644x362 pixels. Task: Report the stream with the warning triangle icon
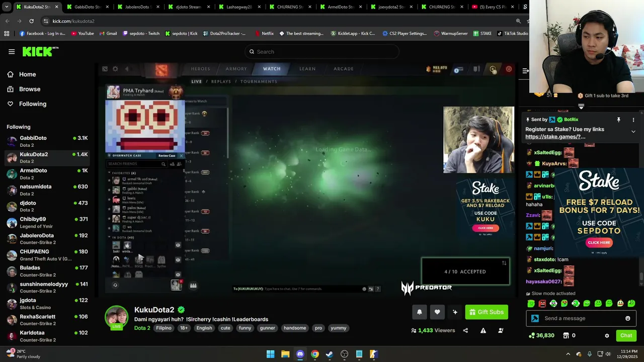(x=483, y=330)
